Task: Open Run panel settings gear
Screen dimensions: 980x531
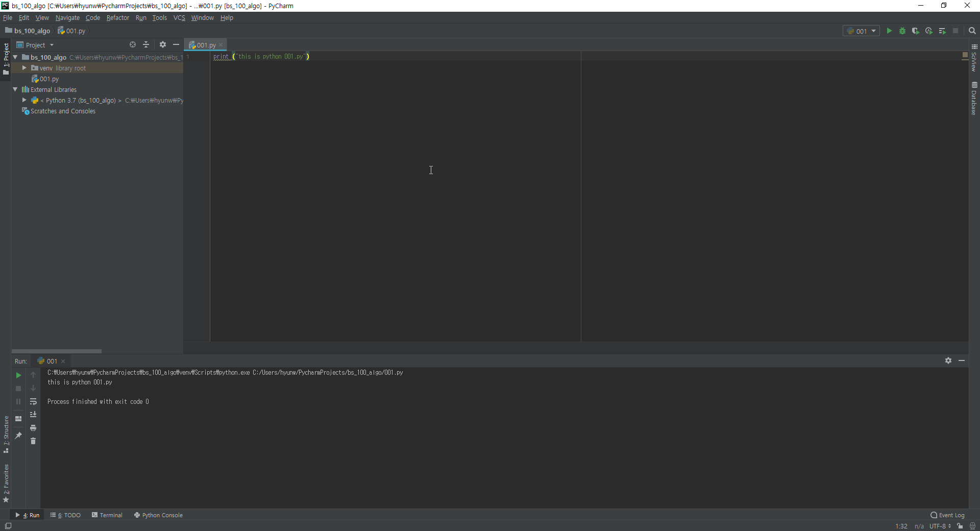Action: pos(948,360)
